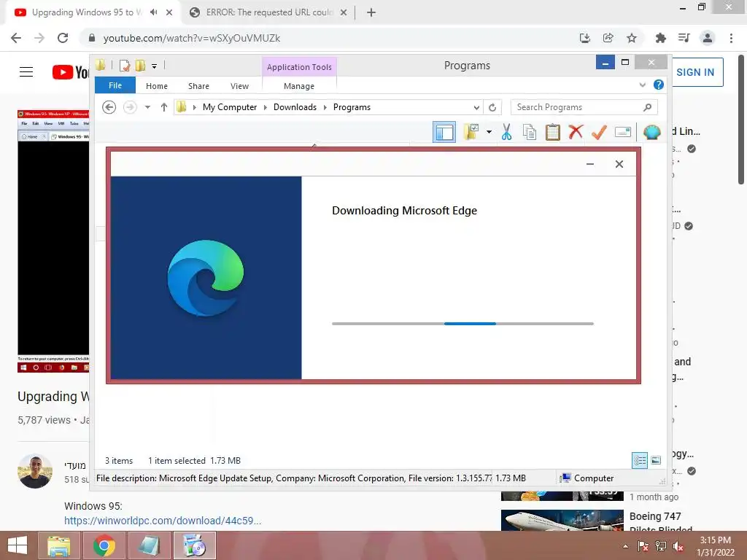Screen dimensions: 747x560
Task: Click Programs in the address breadcrumb
Action: (x=352, y=107)
